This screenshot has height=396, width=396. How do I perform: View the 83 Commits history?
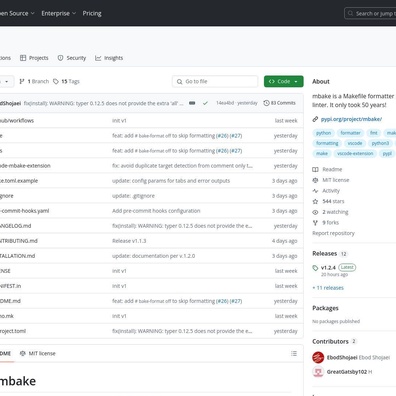[279, 103]
